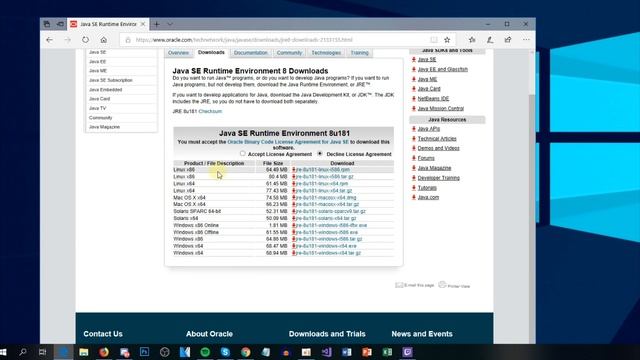Open Java SE Subscription in left sidebar
Image resolution: width=640 pixels, height=360 pixels.
tap(111, 80)
